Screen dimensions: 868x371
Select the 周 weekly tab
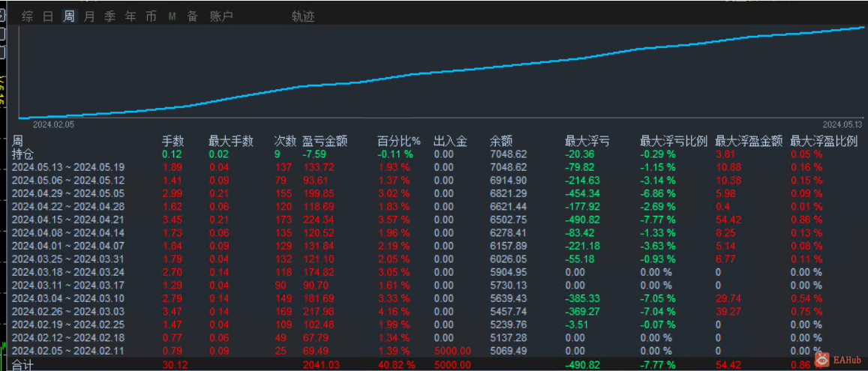coord(68,16)
